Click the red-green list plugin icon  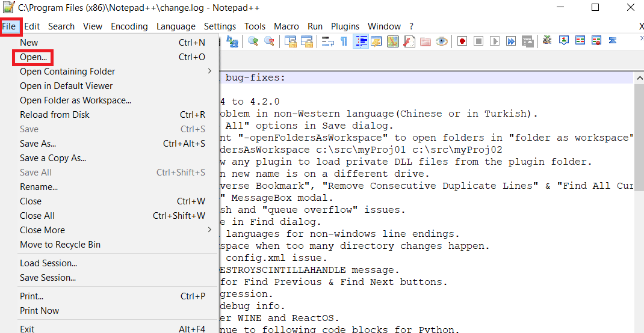[580, 40]
